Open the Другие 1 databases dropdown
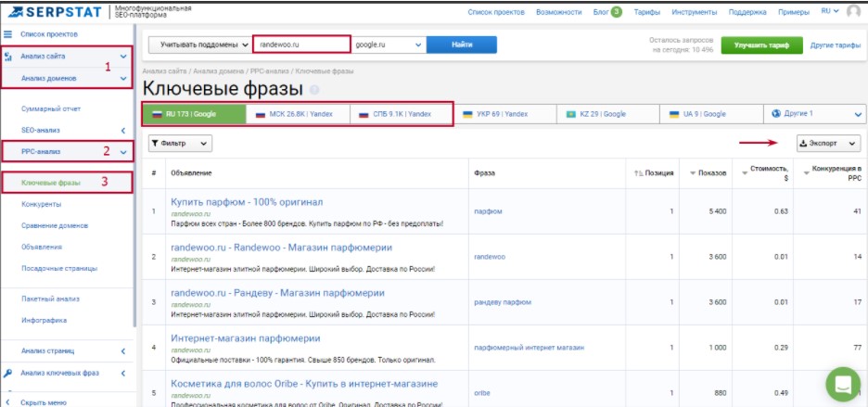The image size is (868, 407). 815,114
